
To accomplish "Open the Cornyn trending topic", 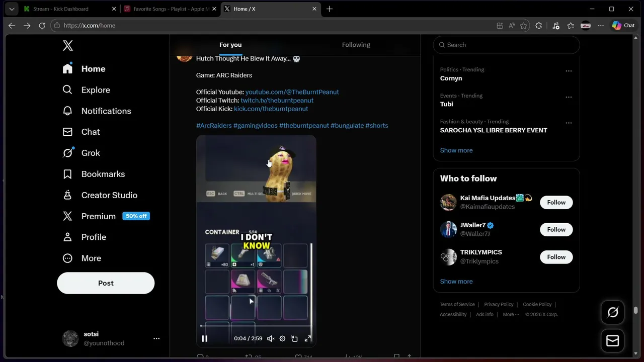I will click(x=451, y=78).
